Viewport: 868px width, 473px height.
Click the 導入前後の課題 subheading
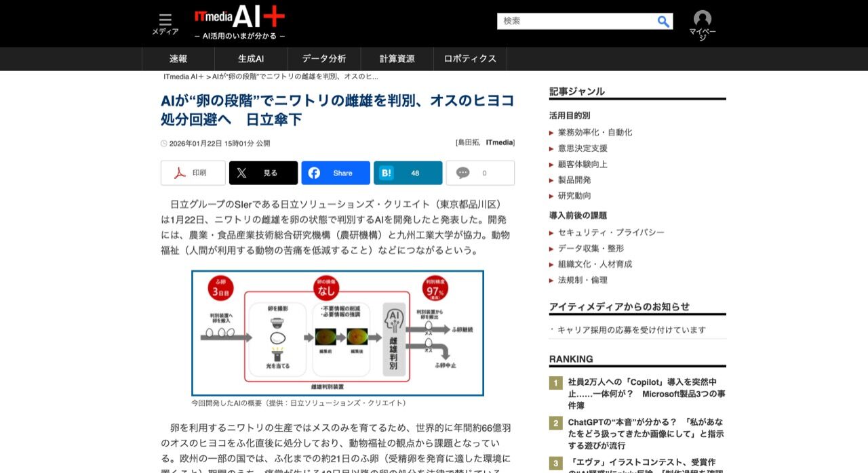pyautogui.click(x=578, y=215)
